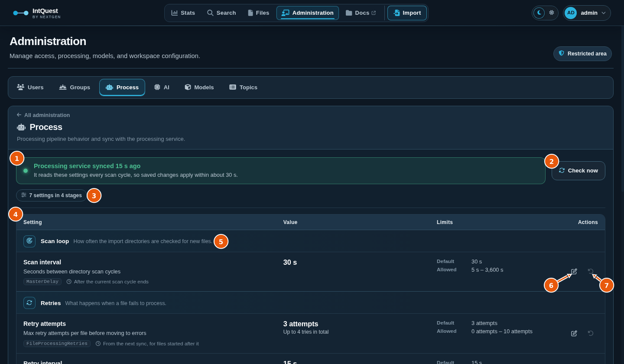The image size is (624, 364).
Task: Click the Actions column header
Action: pyautogui.click(x=588, y=222)
